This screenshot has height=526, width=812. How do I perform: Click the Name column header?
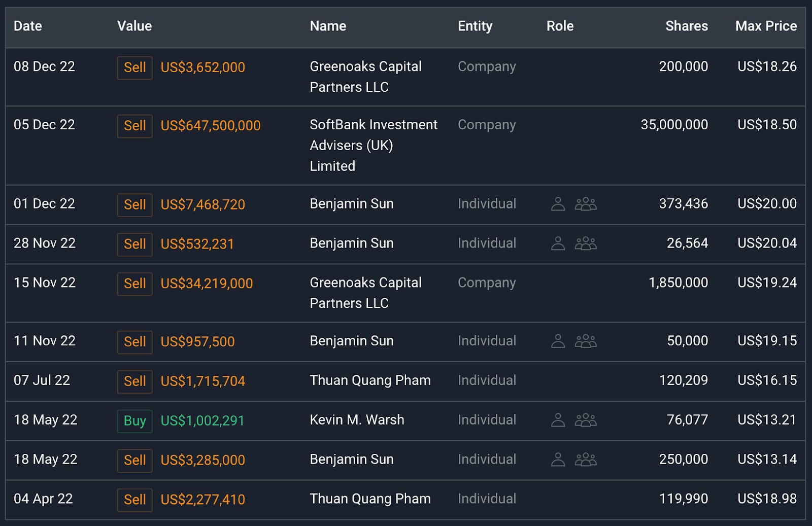328,26
